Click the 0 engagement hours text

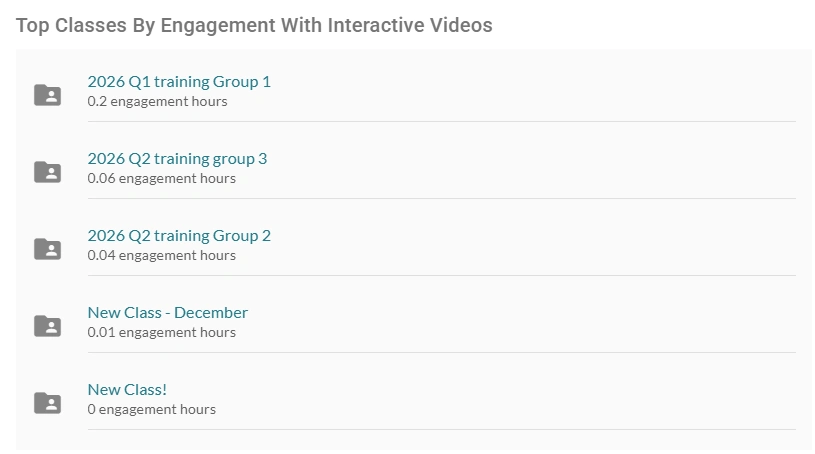pos(152,409)
